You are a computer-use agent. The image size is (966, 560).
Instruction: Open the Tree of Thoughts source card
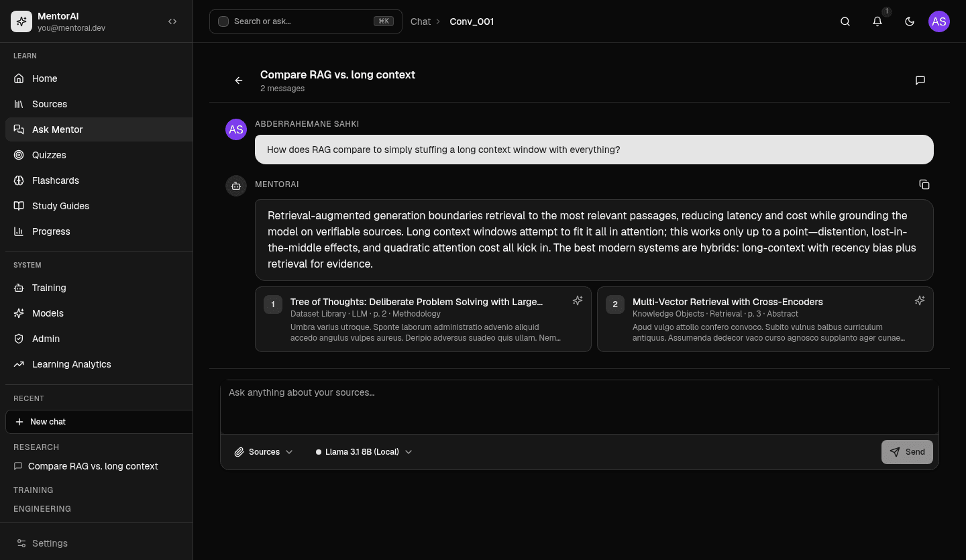[423, 319]
